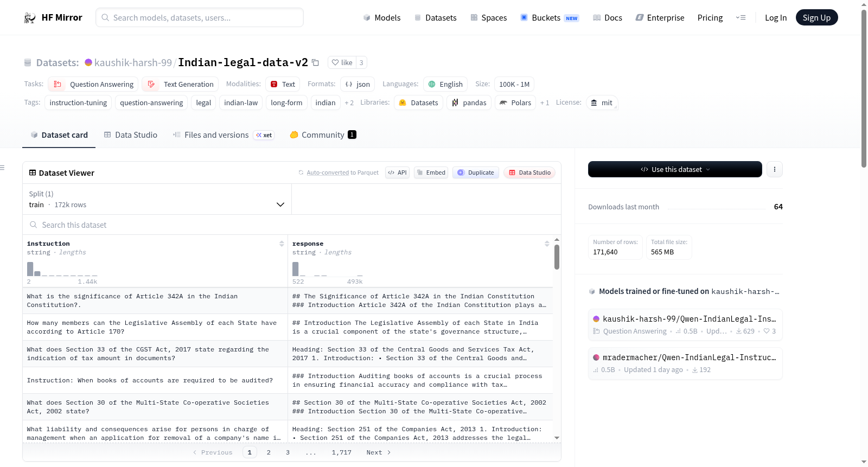Open Enterprise in top navigation
Viewport: 868px width, 467px height.
660,18
